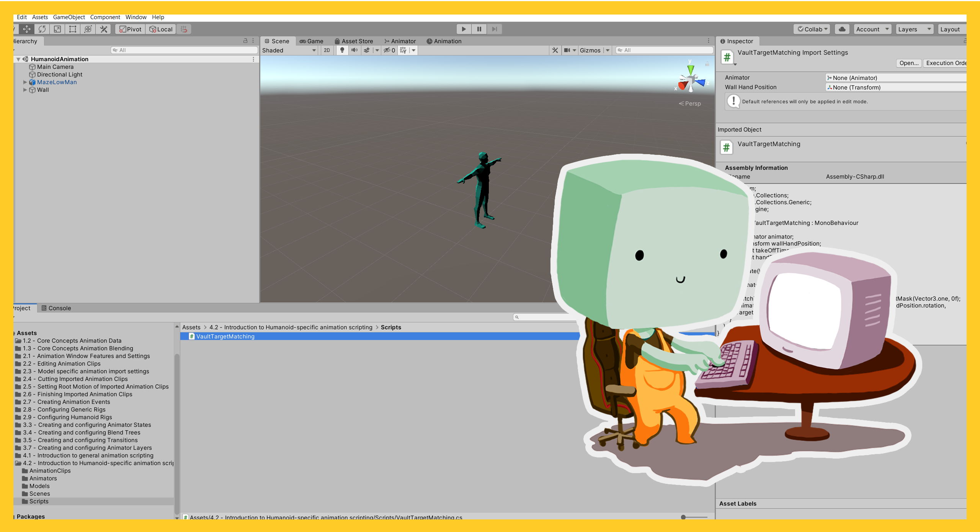This screenshot has width=980, height=532.
Task: Open the Shaded draw mode dropdown
Action: (x=290, y=50)
